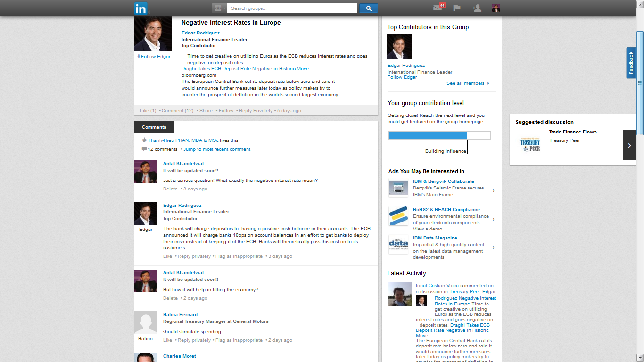
Task: Expand arrow beside RoHS2 & REACH ad
Action: pyautogui.click(x=493, y=219)
